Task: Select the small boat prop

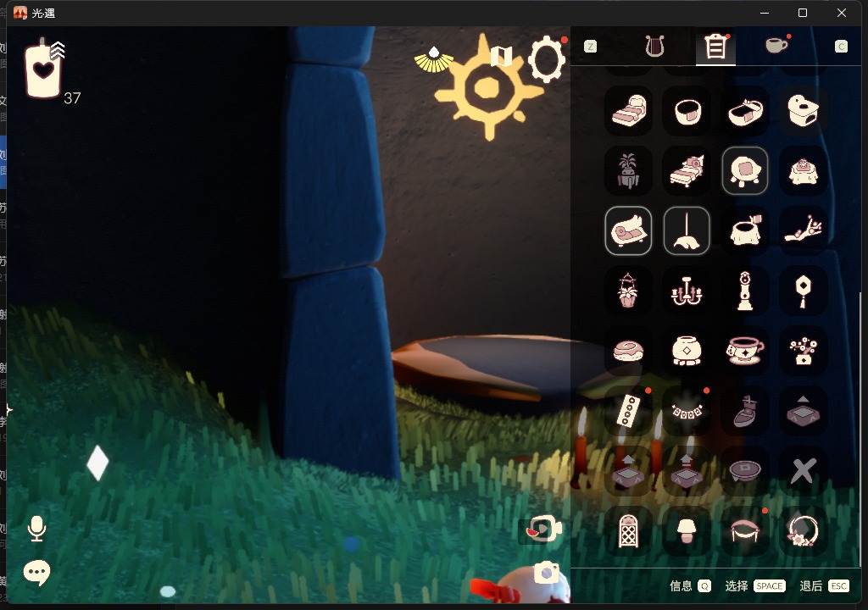Action: pos(744,411)
